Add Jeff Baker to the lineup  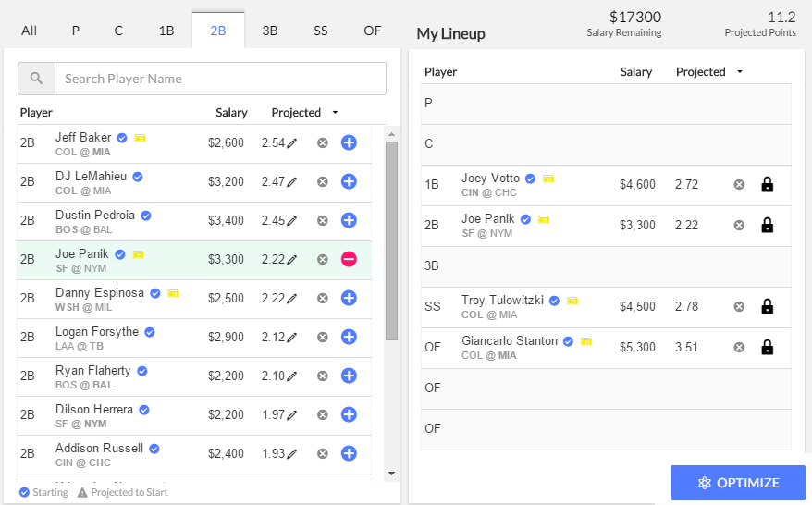pyautogui.click(x=349, y=142)
